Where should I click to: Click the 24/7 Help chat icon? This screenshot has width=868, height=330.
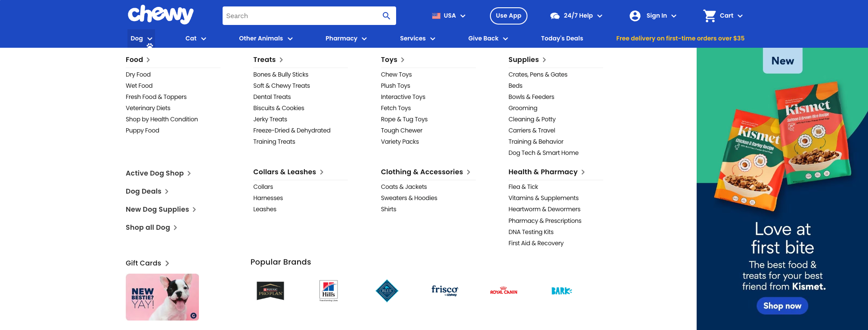pos(555,16)
